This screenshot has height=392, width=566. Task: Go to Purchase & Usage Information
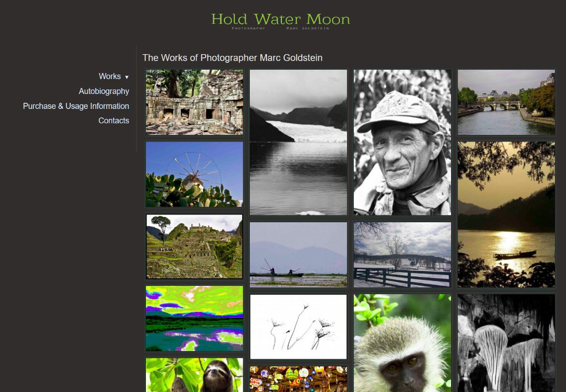[x=76, y=106]
